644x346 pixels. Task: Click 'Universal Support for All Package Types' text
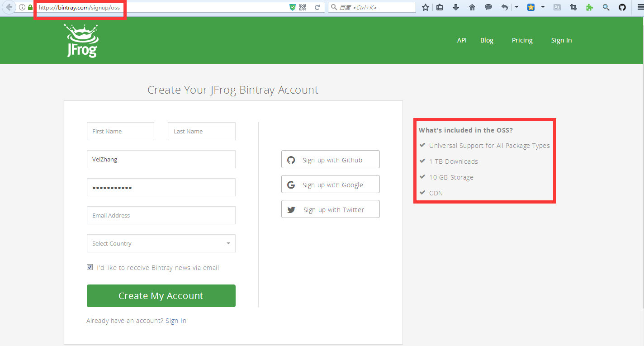tap(489, 146)
